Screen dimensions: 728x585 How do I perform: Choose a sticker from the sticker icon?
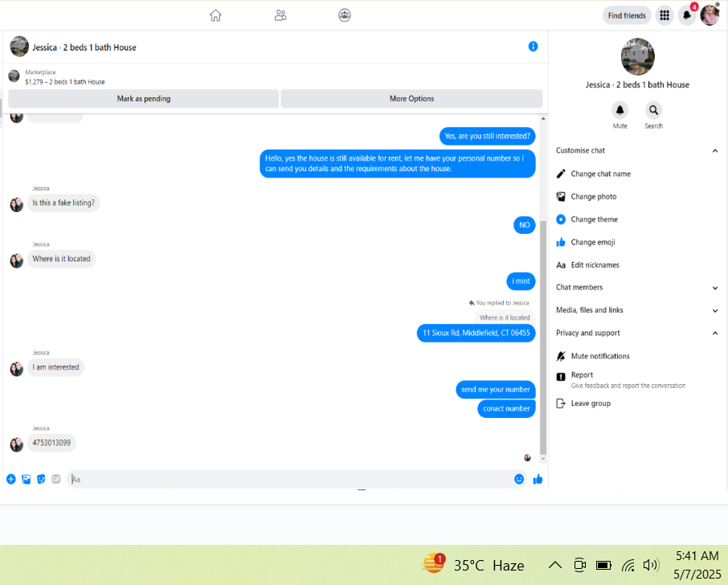[41, 479]
